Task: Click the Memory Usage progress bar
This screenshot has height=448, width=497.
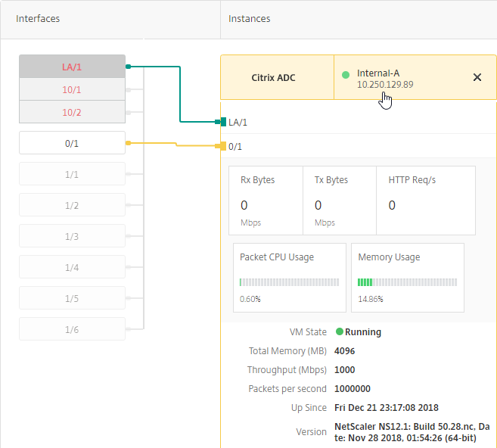Action: pos(407,282)
